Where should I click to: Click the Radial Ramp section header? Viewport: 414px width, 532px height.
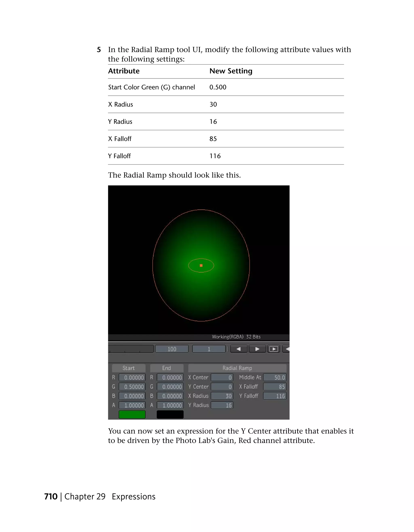click(x=237, y=368)
